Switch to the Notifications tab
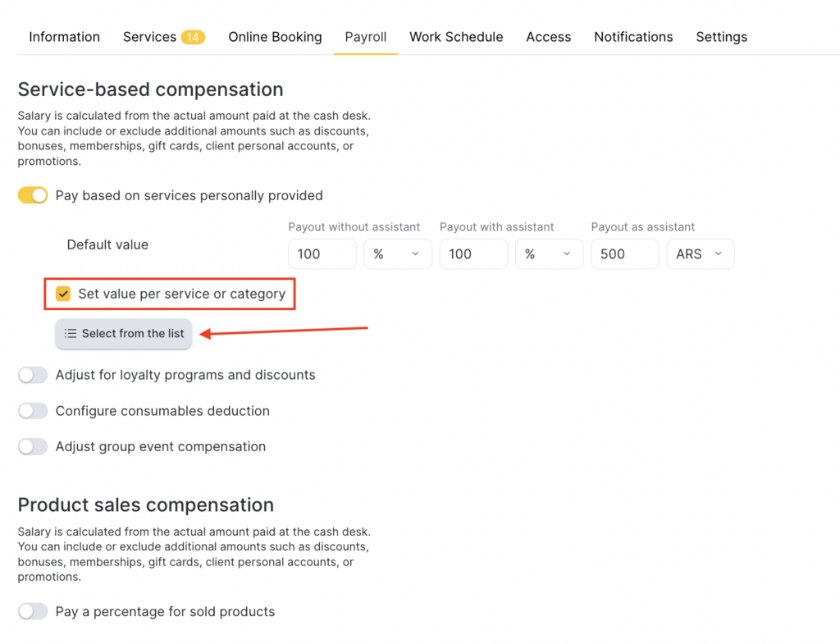 pyautogui.click(x=633, y=37)
